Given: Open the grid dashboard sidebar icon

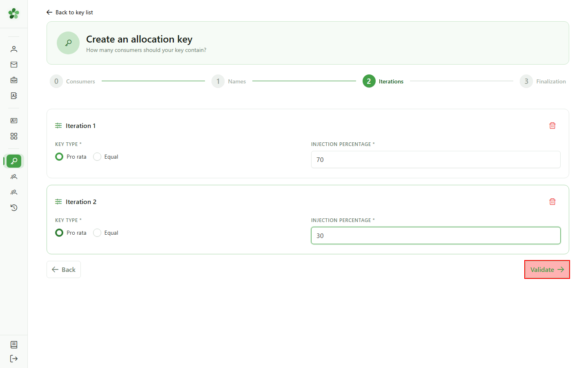Looking at the screenshot, I should [14, 136].
